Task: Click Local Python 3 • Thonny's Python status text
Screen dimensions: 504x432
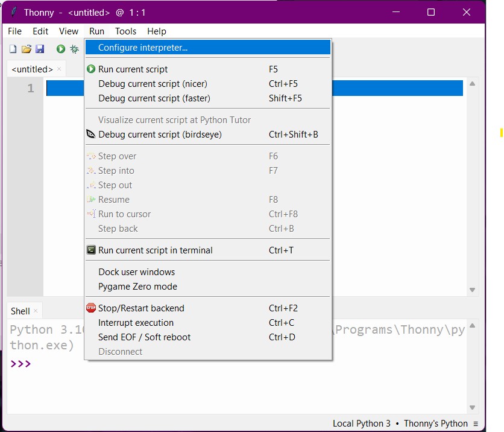Action: point(400,424)
